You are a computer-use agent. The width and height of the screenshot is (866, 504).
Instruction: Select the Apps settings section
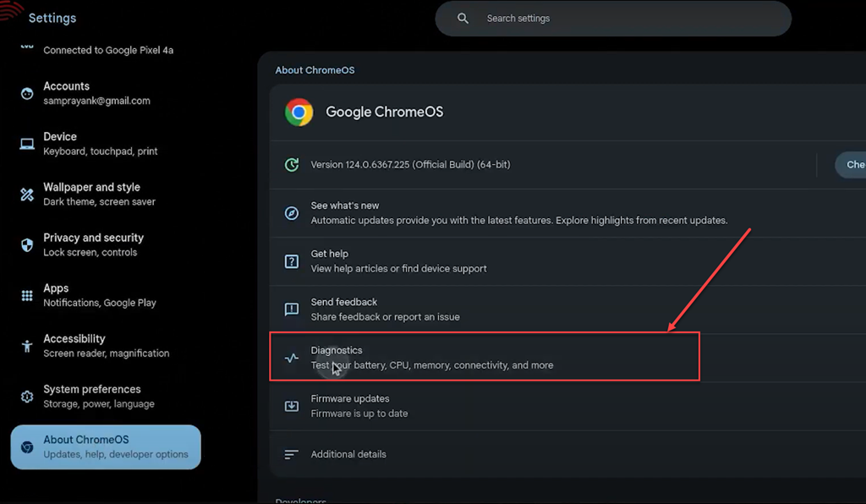tap(106, 295)
